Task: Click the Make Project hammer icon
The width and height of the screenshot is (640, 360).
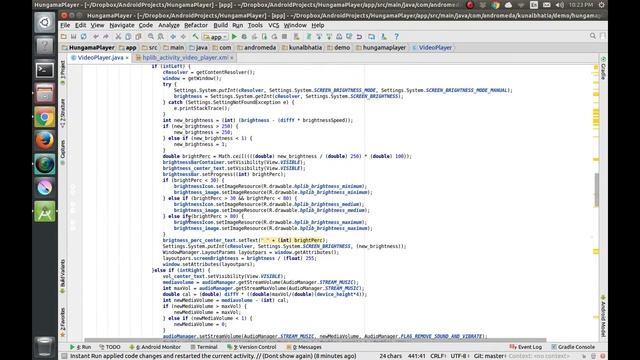Action: pos(196,37)
